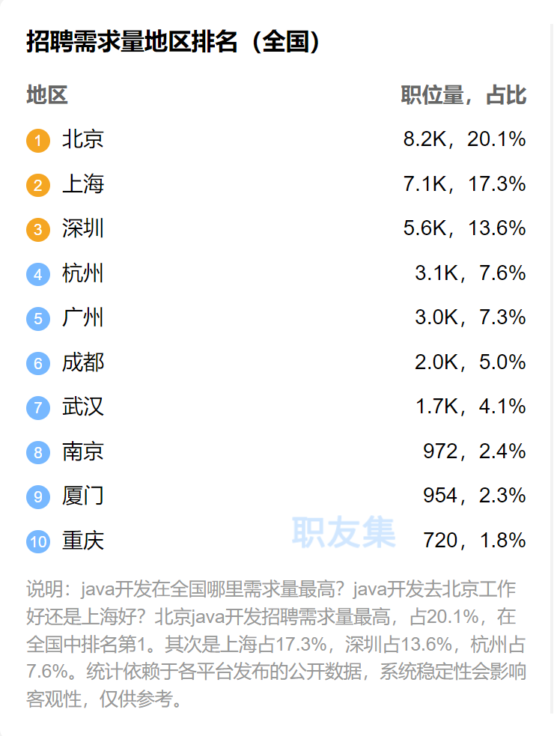
Task: Open the 杭州 region entry
Action: pyautogui.click(x=83, y=273)
